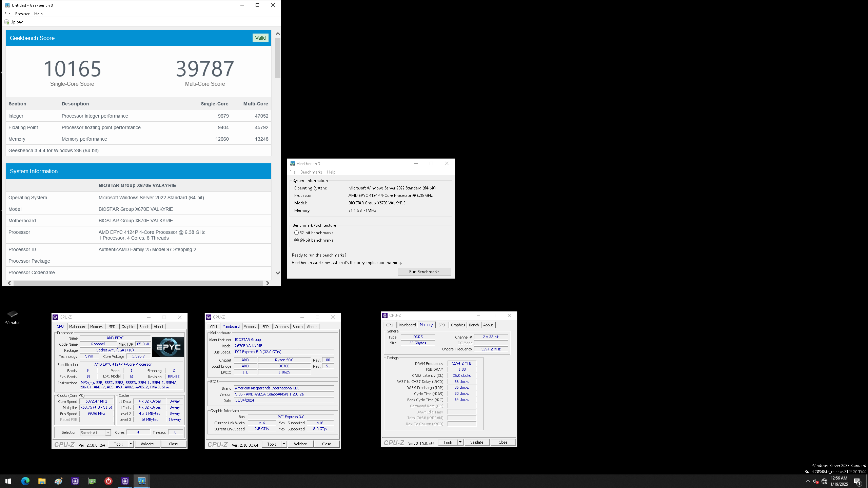This screenshot has width=868, height=488.
Task: Switch to Memory tab in CPU window
Action: [97, 327]
